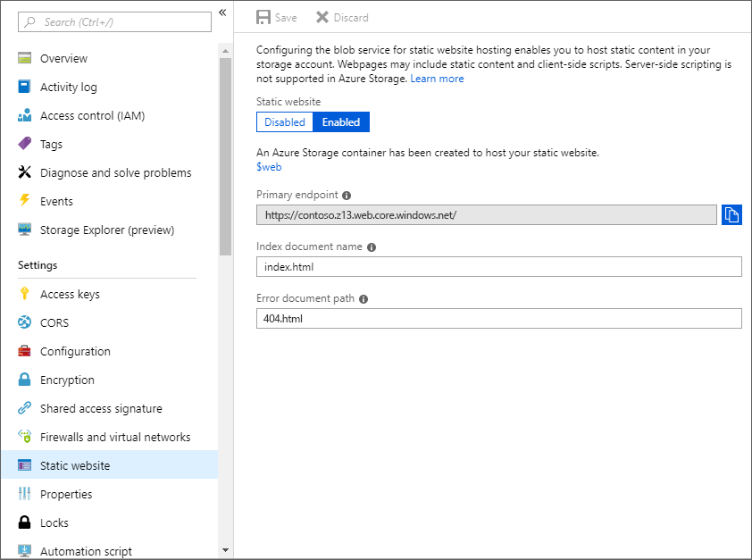Click the Index document name field
The image size is (752, 560).
[x=499, y=266]
